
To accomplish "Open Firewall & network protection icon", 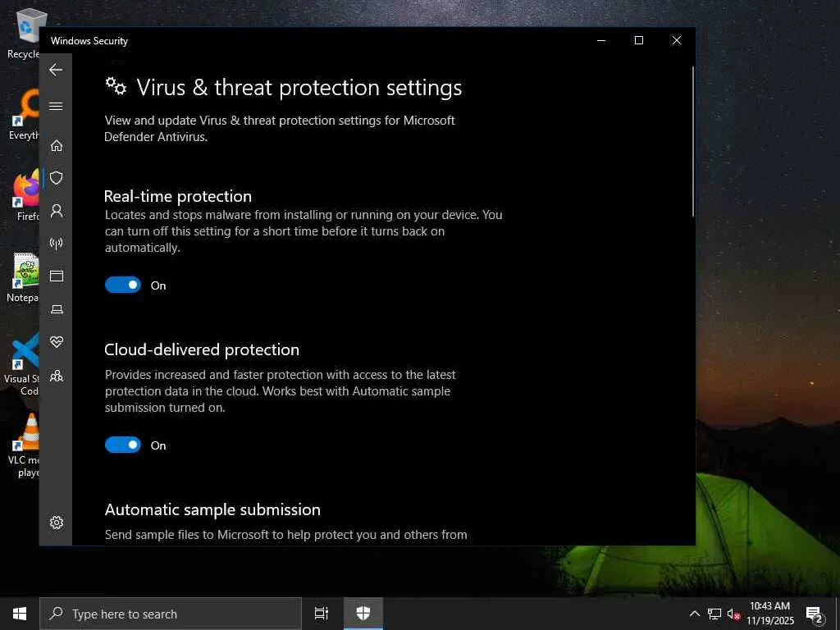I will (57, 244).
